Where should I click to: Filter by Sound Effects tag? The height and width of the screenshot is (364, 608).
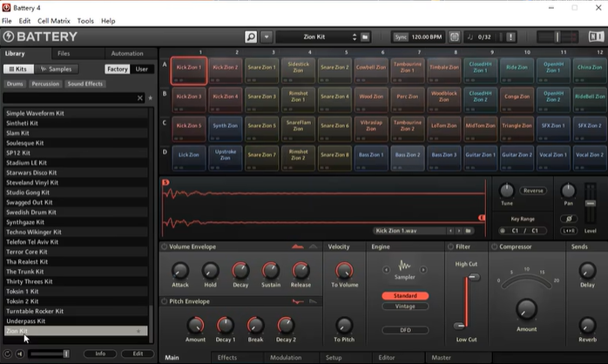(84, 84)
